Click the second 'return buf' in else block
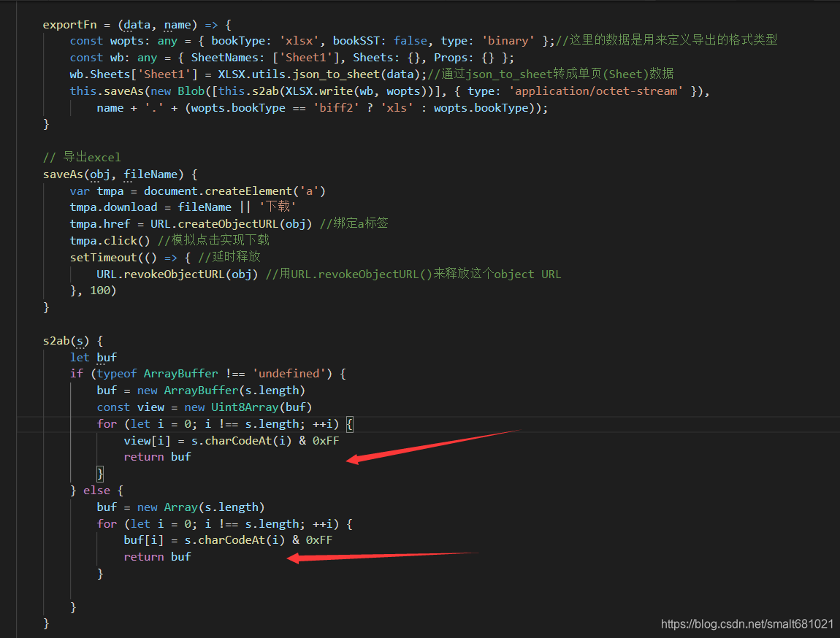Viewport: 840px width, 638px height. point(157,557)
